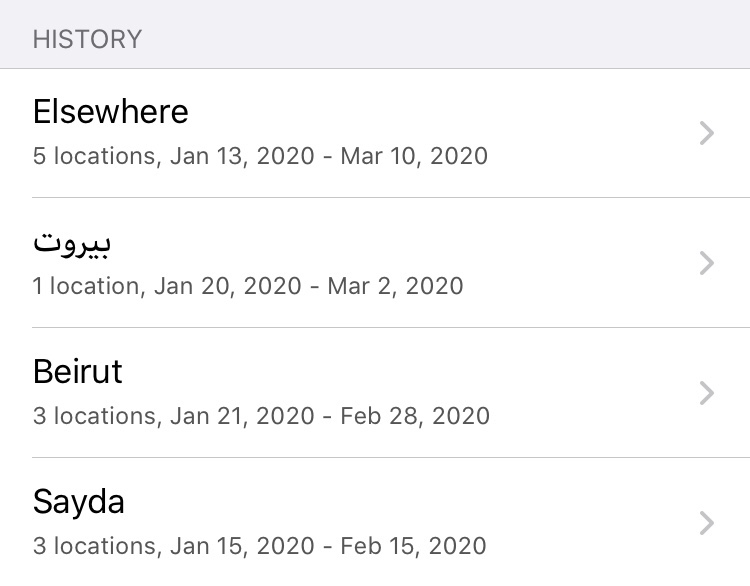The width and height of the screenshot is (750, 586).
Task: Click the "Jan 13, 2020" start date
Action: click(x=242, y=156)
